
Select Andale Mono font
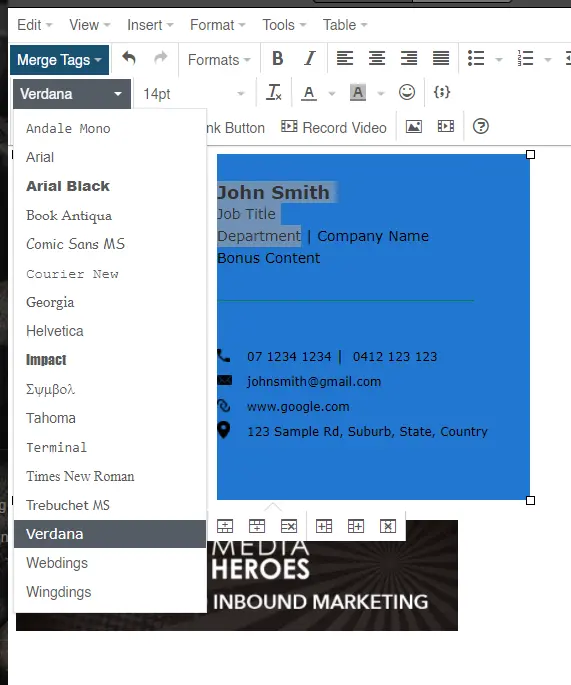pos(110,128)
